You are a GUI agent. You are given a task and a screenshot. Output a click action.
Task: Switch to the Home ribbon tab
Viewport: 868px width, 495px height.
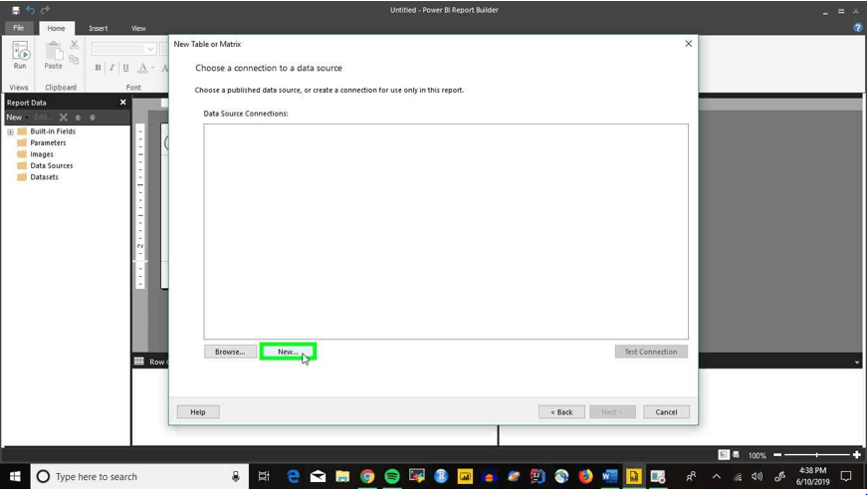tap(56, 28)
